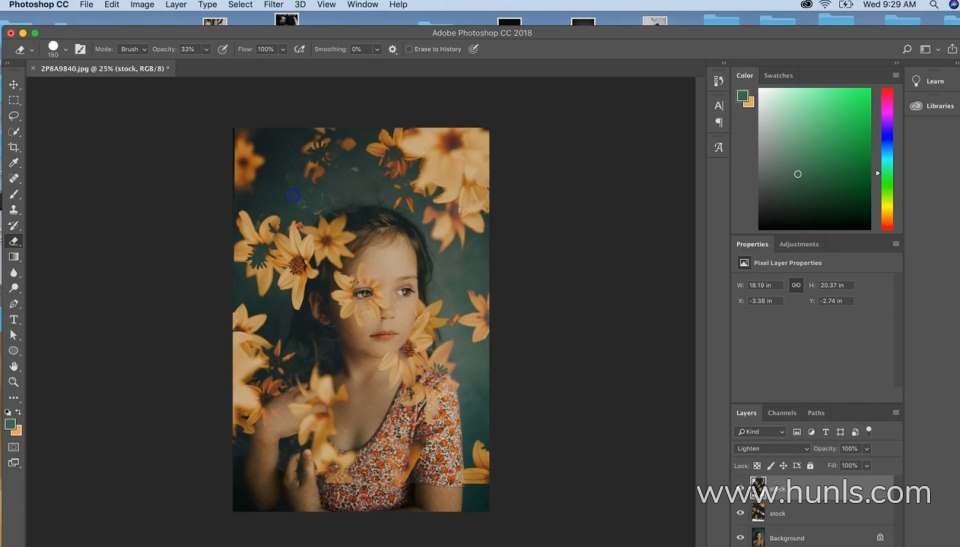960x547 pixels.
Task: Select the Horizontal Type tool
Action: pos(14,319)
